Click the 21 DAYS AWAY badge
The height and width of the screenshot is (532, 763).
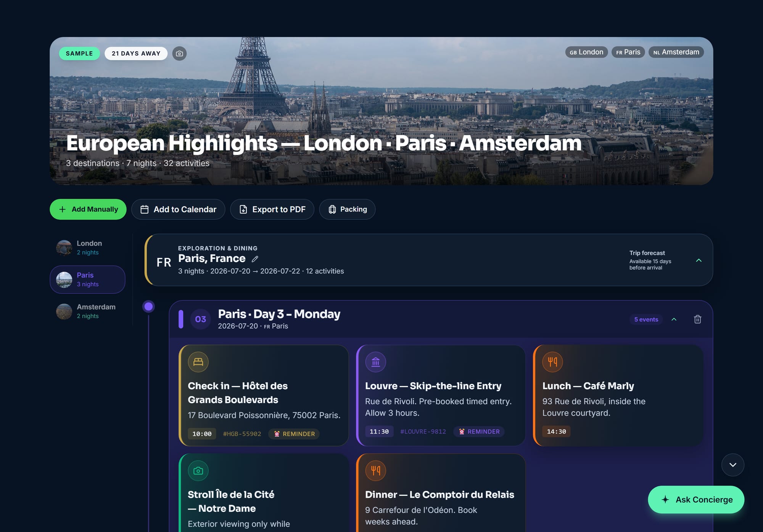136,53
